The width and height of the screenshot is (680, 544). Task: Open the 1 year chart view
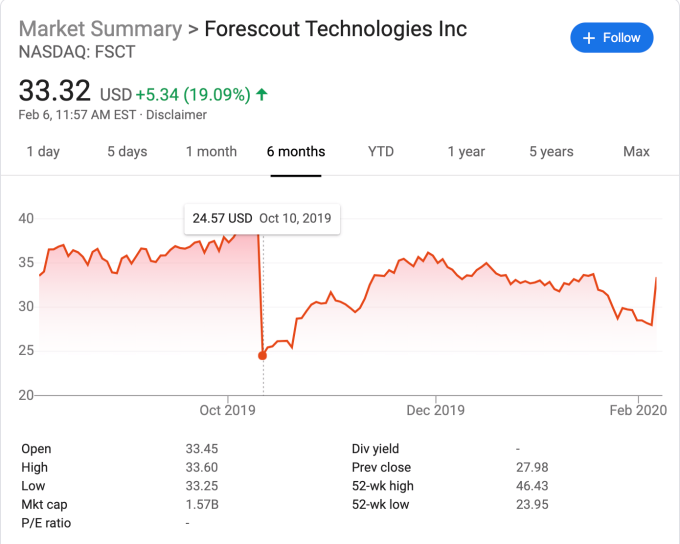[x=466, y=152]
